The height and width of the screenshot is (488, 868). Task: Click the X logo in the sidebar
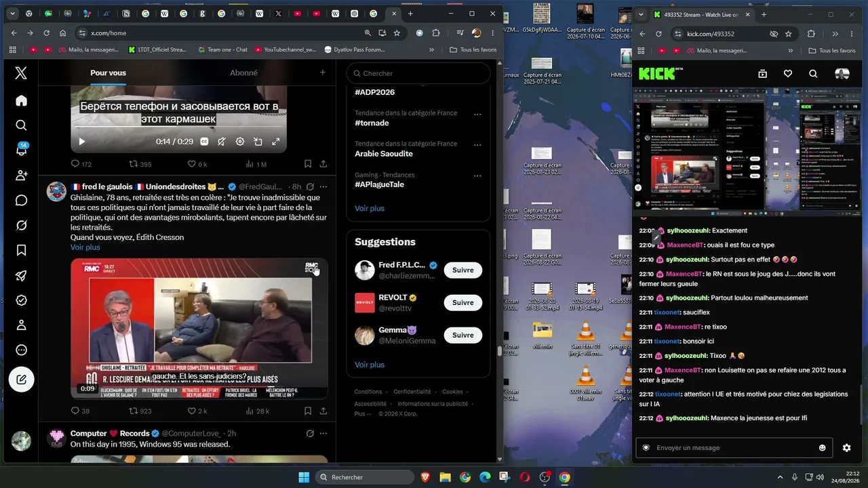(21, 73)
